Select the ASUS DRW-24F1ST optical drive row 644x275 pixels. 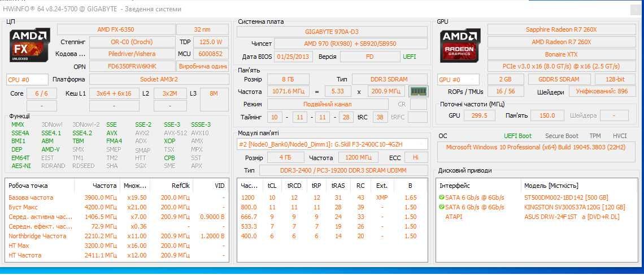click(x=537, y=217)
